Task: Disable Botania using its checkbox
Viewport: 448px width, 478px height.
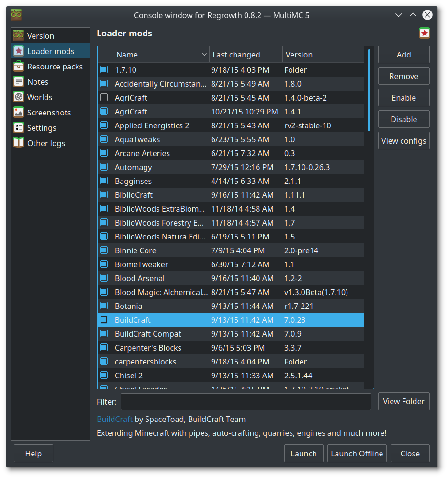Action: [x=104, y=306]
